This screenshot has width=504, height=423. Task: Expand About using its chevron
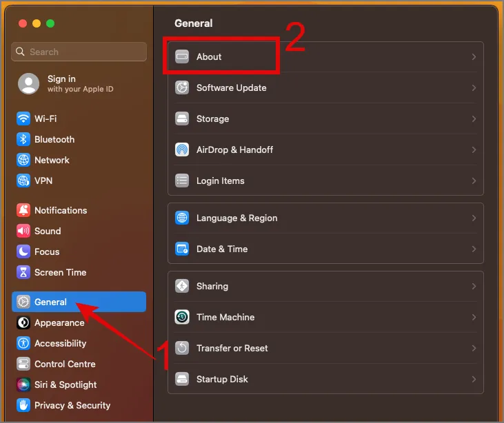[x=474, y=57]
